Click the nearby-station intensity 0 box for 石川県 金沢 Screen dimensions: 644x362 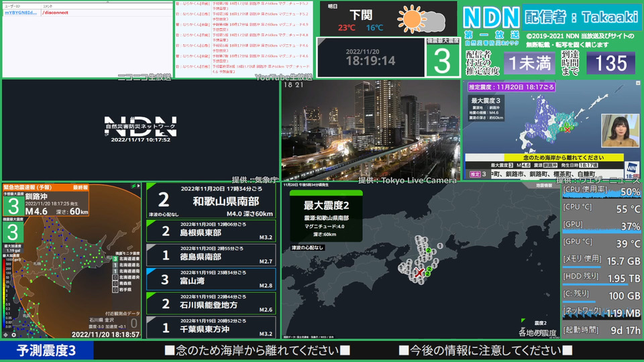point(133,323)
